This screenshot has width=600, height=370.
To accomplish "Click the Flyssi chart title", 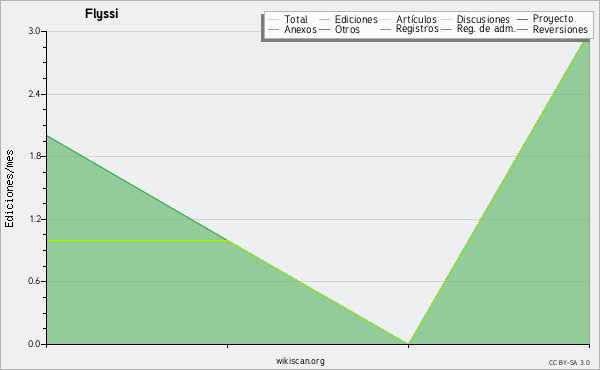I will 101,14.
